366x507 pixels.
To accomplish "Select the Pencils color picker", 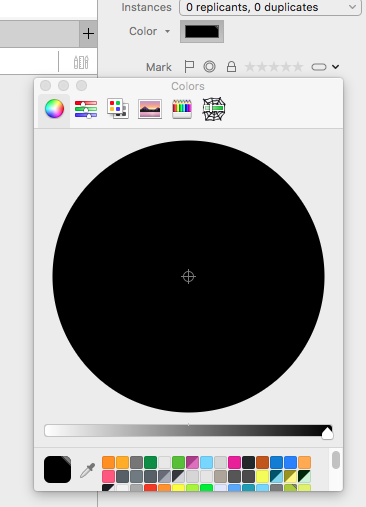I will 182,109.
